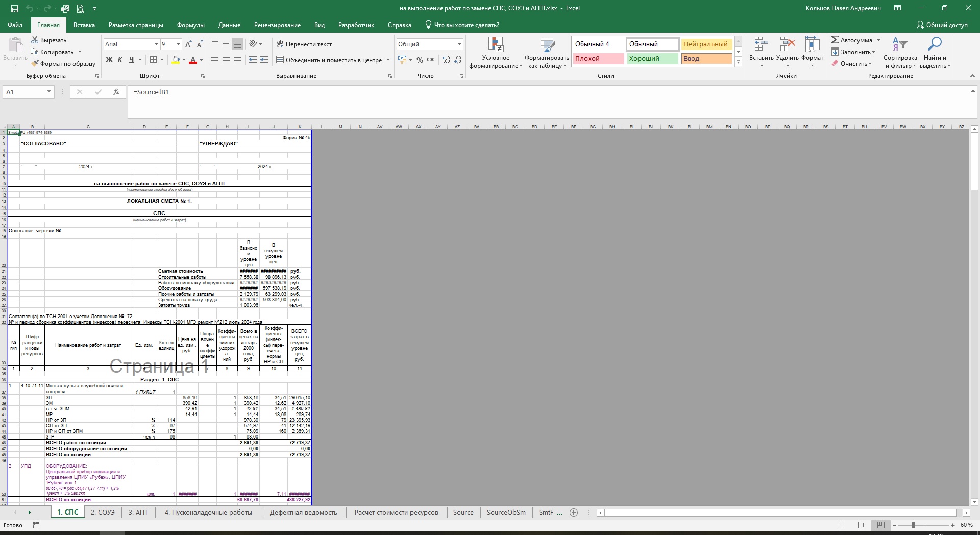Click the Merge and Center icon

(x=280, y=60)
